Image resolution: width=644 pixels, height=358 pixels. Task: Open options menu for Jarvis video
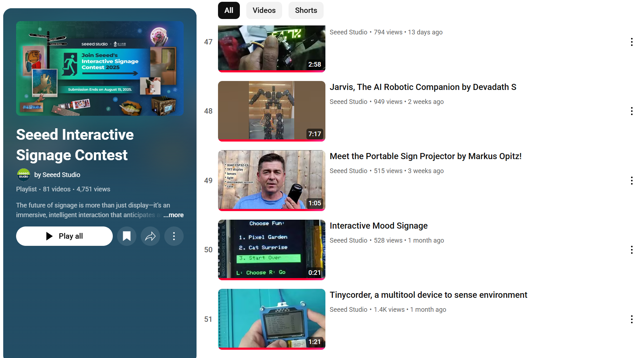(x=631, y=111)
